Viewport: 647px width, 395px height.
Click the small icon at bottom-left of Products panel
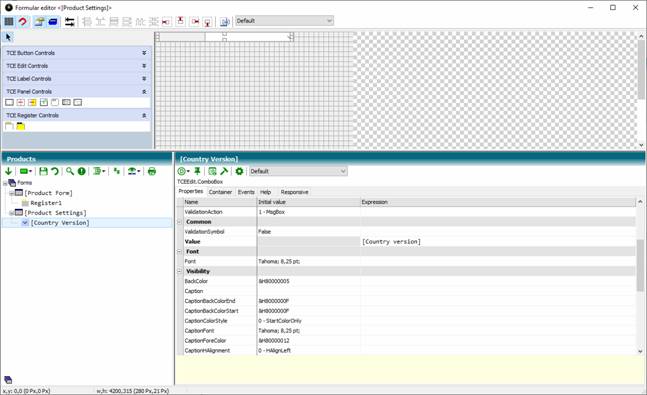tap(8, 380)
